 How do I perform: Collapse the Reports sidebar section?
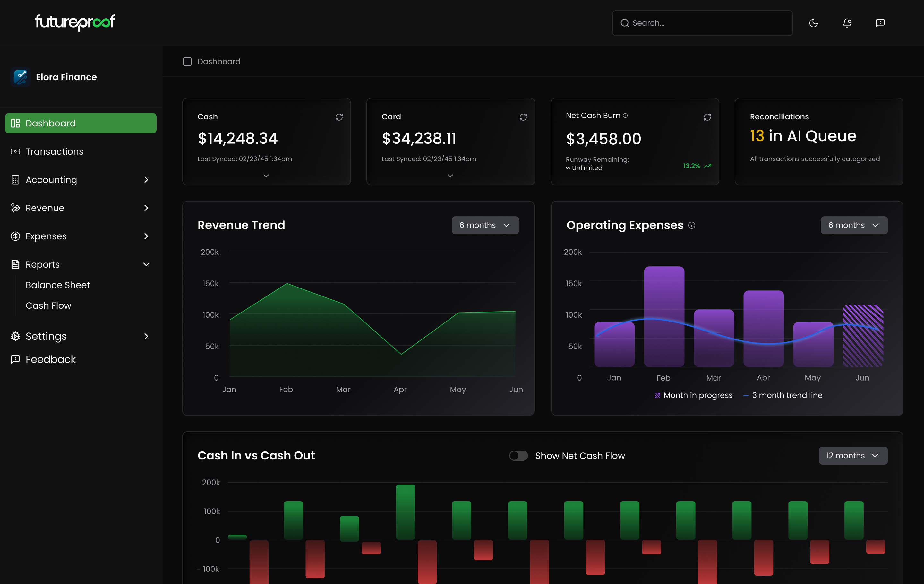point(146,264)
